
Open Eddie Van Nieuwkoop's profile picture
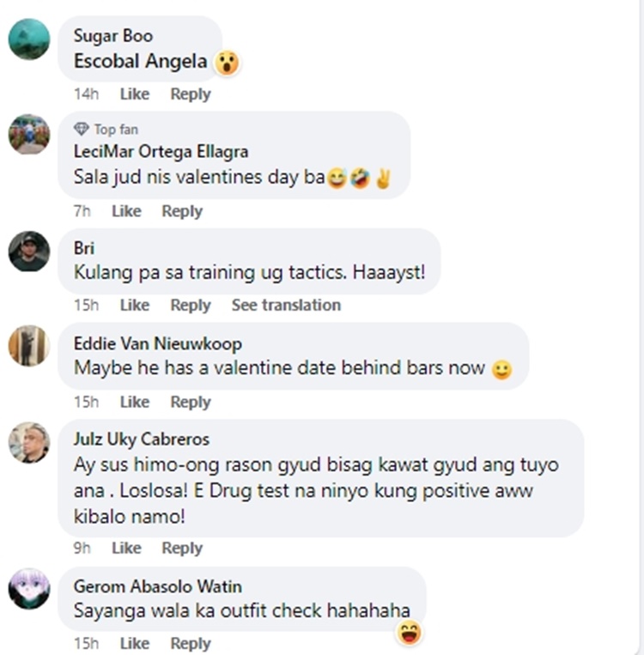pyautogui.click(x=29, y=346)
